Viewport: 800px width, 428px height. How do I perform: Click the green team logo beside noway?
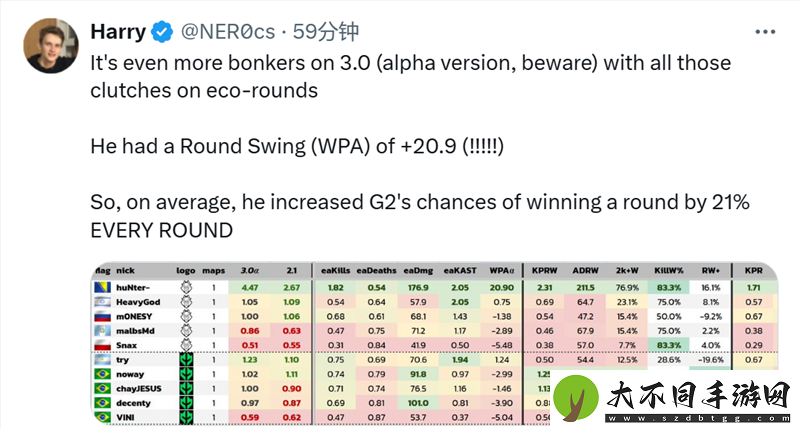tap(186, 374)
